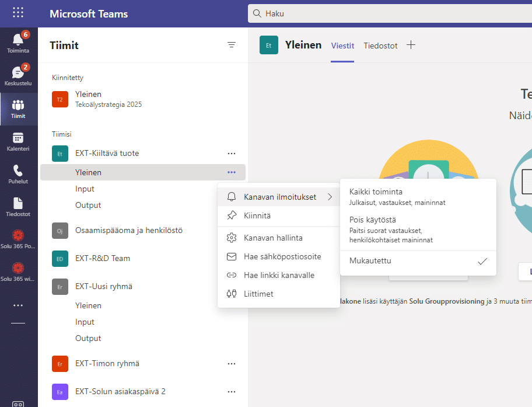Click the T2 Tekoälystrategia team avatar
The width and height of the screenshot is (532, 407).
[x=60, y=99]
